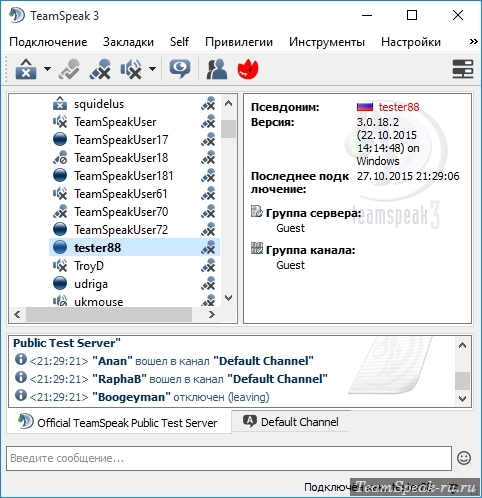
Task: Select user TeamSpeakUser17
Action: point(121,140)
